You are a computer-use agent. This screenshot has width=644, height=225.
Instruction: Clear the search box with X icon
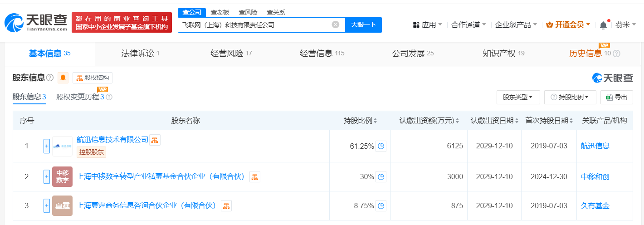pos(336,24)
